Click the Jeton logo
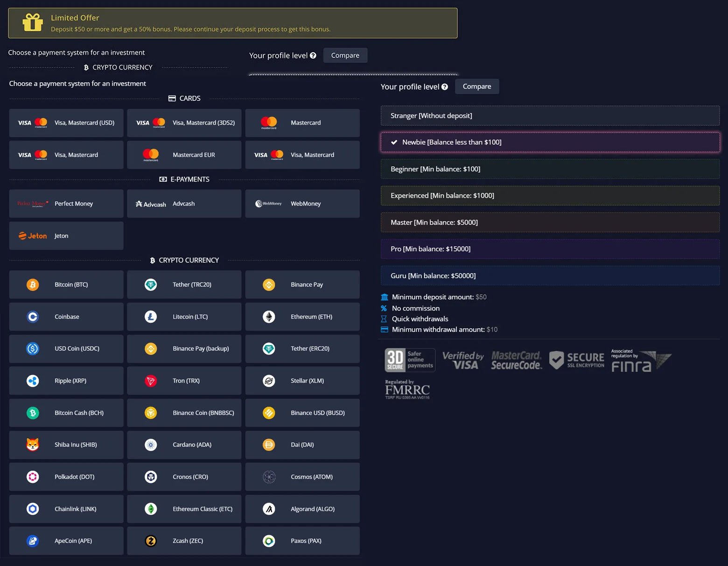Image resolution: width=728 pixels, height=566 pixels. point(33,236)
